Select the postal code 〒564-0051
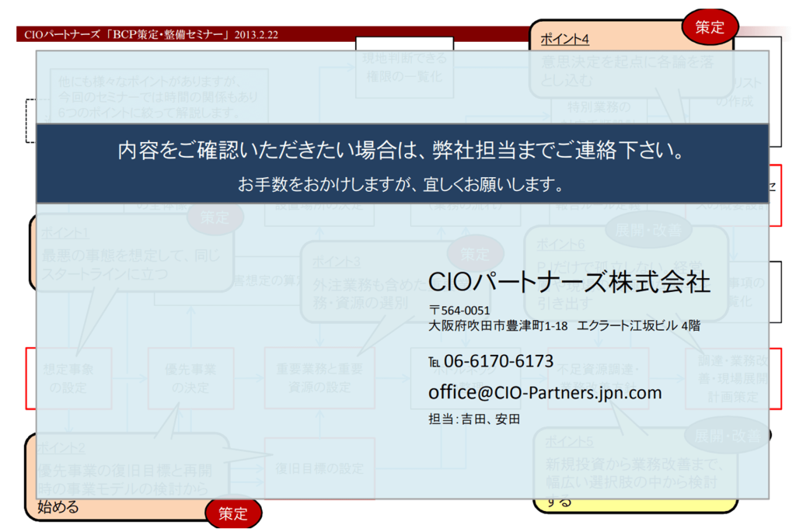Viewport: 796px width, 532px height. pos(459,310)
